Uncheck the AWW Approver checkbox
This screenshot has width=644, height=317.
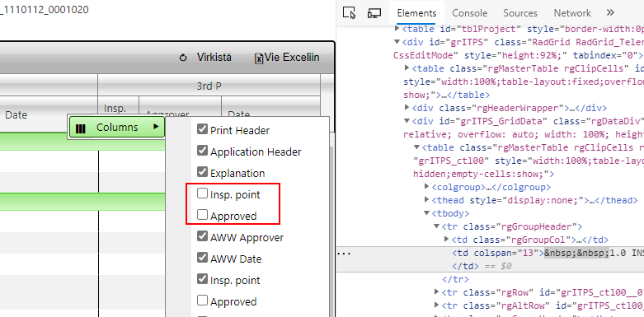click(x=202, y=235)
